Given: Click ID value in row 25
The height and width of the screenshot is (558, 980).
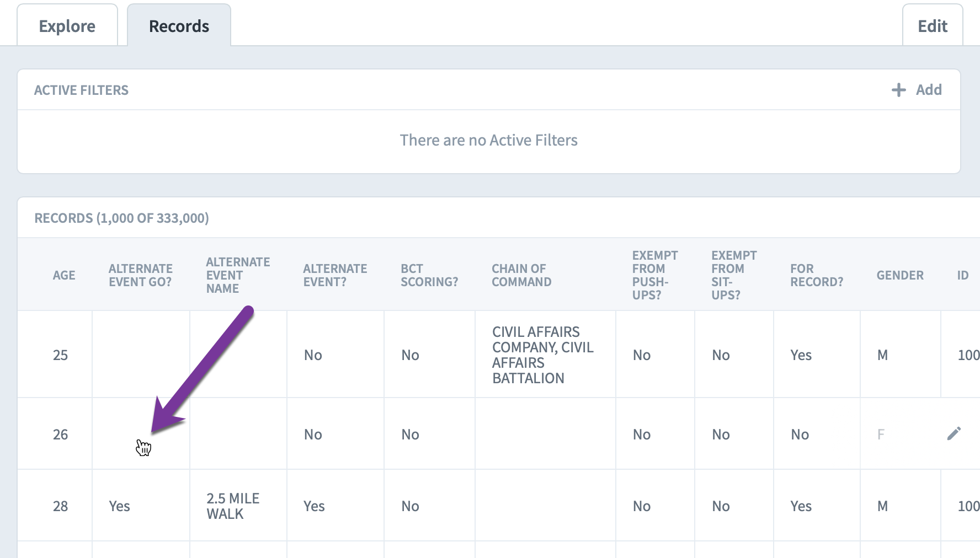Looking at the screenshot, I should 968,355.
